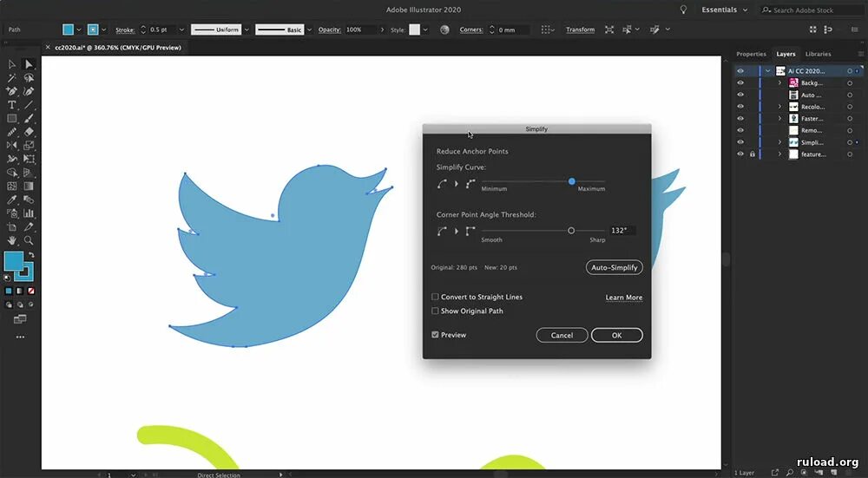Enable Convert to Straight Lines checkbox
This screenshot has height=478, width=868.
point(435,297)
